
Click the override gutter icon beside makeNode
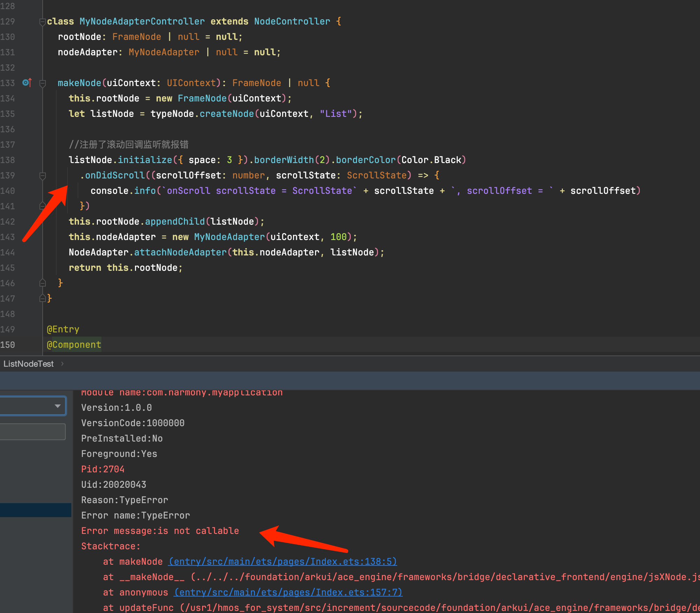click(x=27, y=83)
